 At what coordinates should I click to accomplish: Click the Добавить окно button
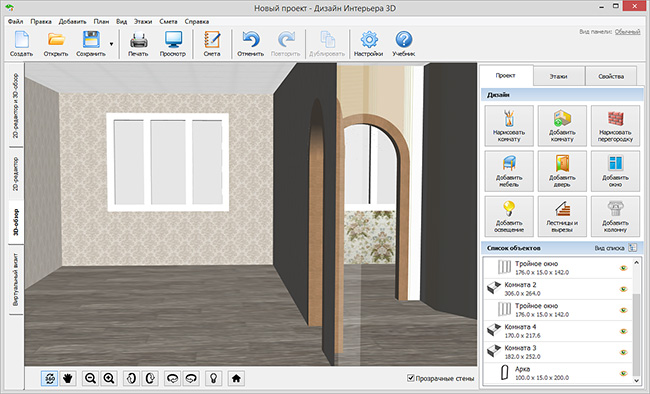pyautogui.click(x=615, y=171)
